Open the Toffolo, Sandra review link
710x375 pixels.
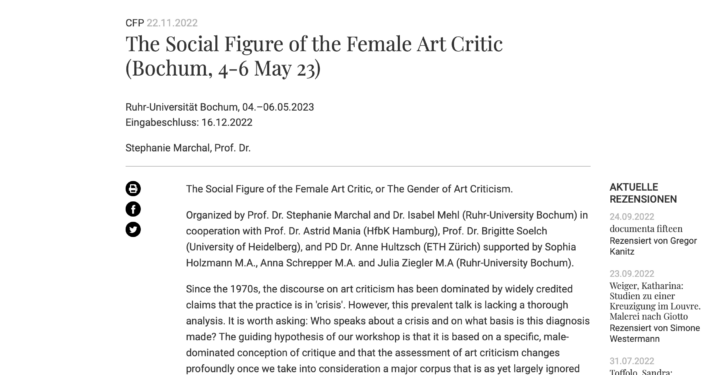pyautogui.click(x=640, y=372)
